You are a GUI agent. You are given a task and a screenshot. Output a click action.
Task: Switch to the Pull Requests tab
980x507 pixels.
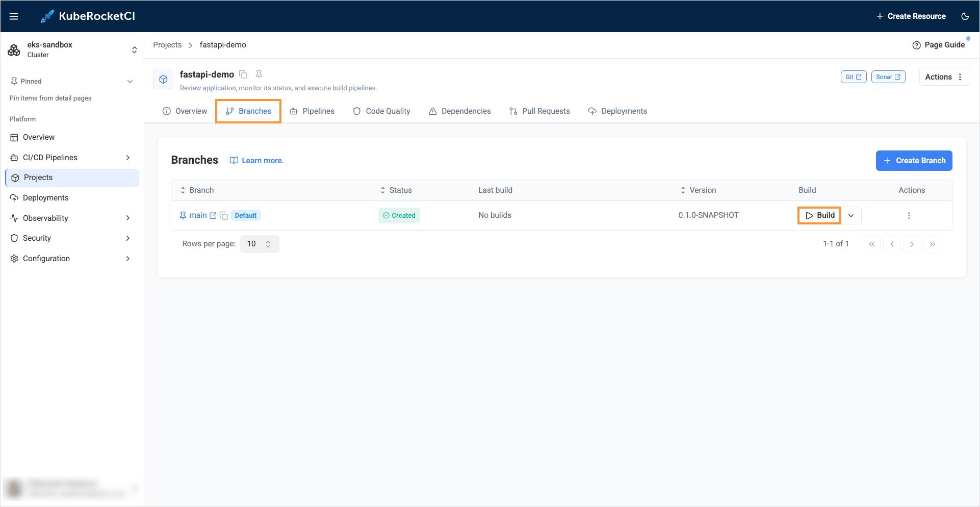click(539, 111)
